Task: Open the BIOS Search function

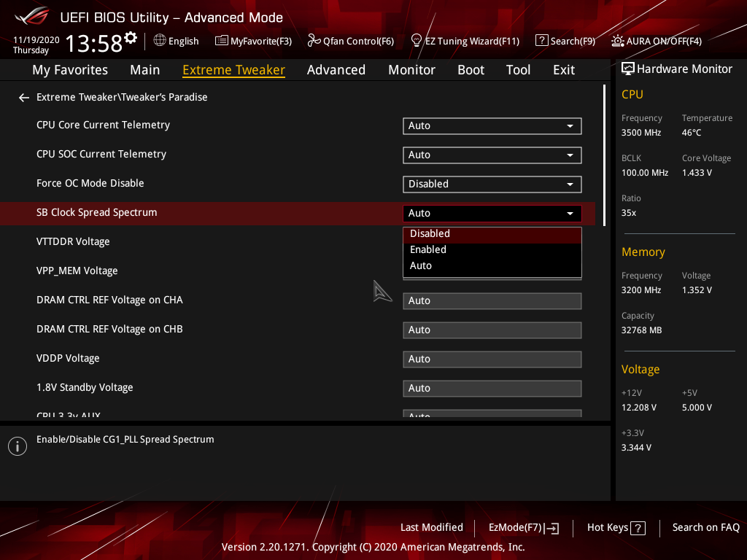Action: point(565,41)
